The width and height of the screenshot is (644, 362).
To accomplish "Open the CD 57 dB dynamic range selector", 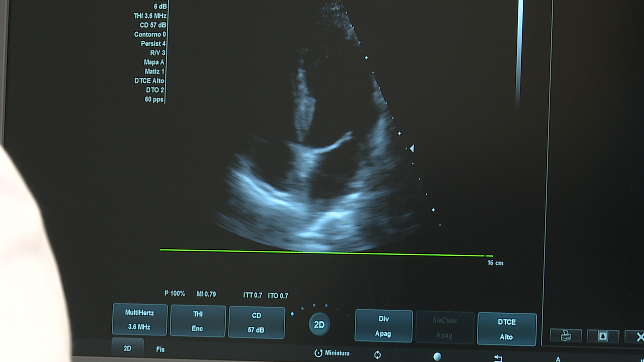I will pyautogui.click(x=257, y=322).
